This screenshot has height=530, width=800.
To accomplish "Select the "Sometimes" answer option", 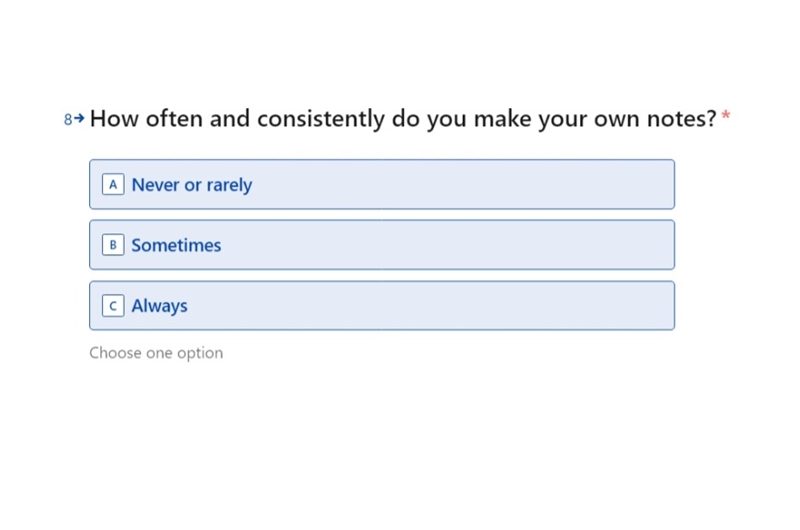I will pos(382,245).
